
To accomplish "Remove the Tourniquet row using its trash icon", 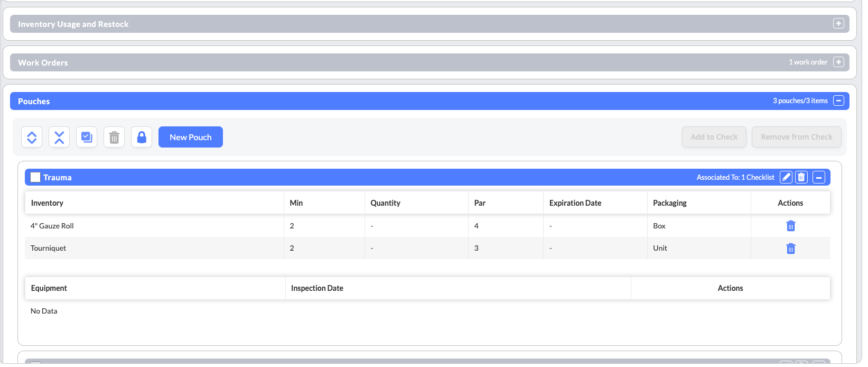I will [x=791, y=248].
